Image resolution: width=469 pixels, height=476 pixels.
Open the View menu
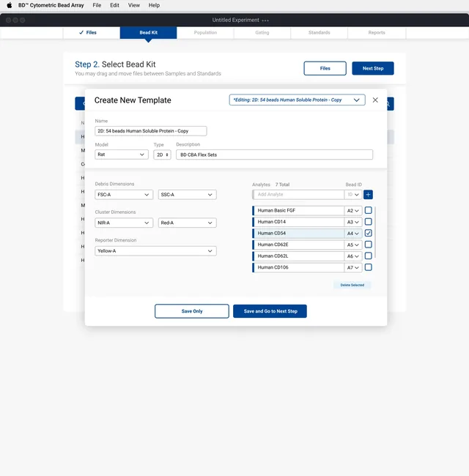click(134, 5)
